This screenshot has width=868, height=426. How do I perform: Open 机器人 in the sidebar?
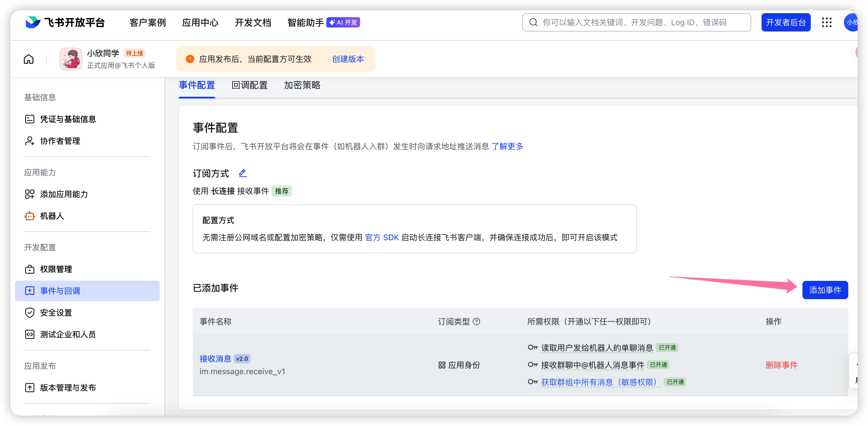coord(52,216)
